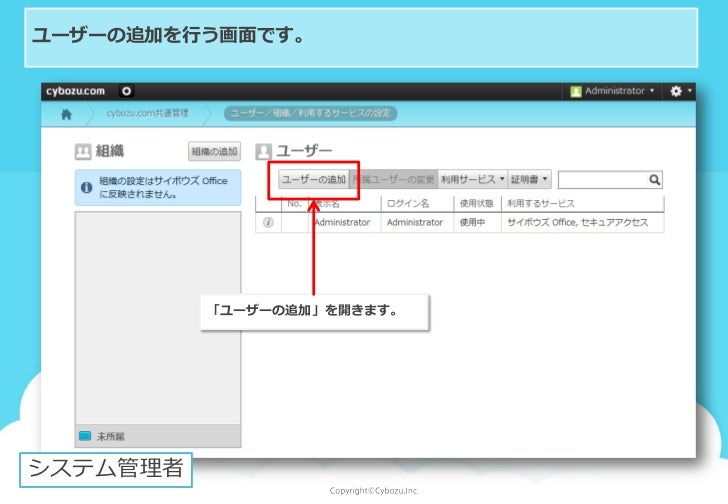The image size is (728, 504).
Task: Click the cybozu.com logo
Action: click(x=75, y=91)
